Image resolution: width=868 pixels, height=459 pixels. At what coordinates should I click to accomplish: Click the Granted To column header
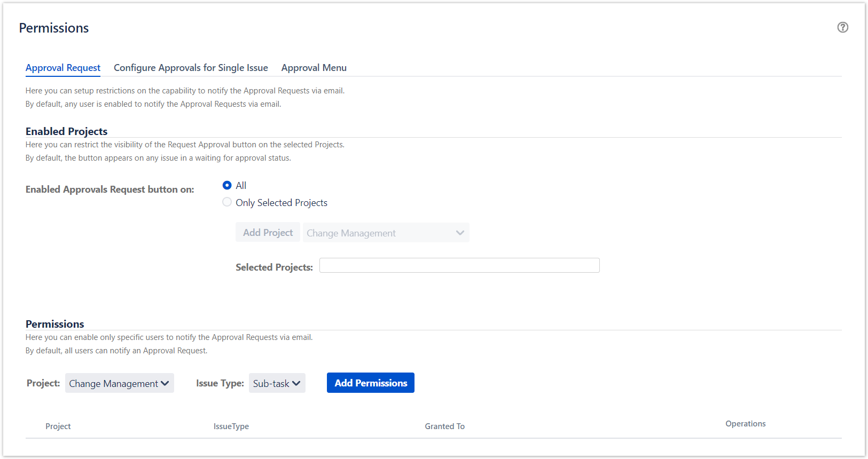[444, 426]
